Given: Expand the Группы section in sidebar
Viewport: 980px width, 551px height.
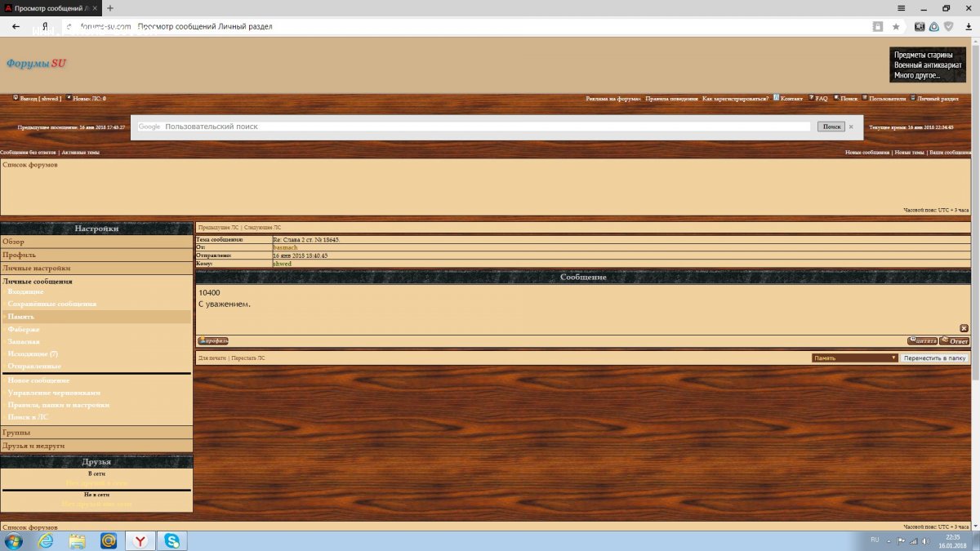Looking at the screenshot, I should pos(16,433).
